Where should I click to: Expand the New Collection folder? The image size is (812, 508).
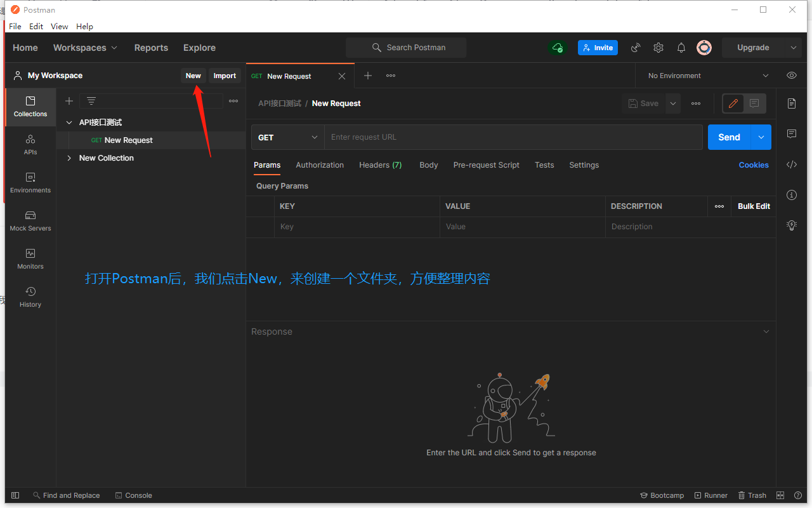[69, 158]
